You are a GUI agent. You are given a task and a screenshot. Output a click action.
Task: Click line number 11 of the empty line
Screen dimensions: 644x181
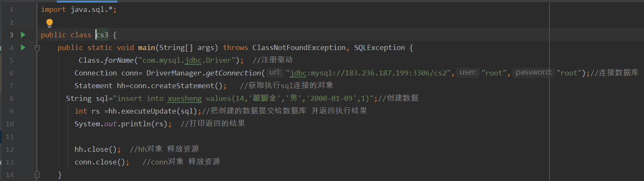tap(11, 136)
